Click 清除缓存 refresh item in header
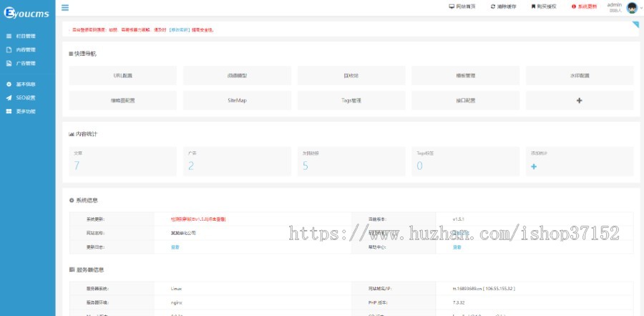 point(504,6)
